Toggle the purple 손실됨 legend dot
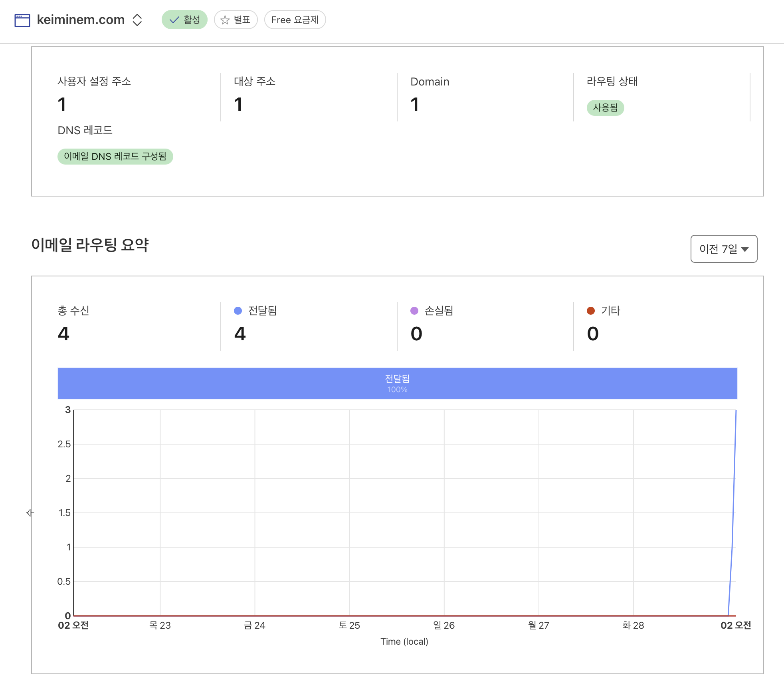This screenshot has height=691, width=784. (x=414, y=311)
